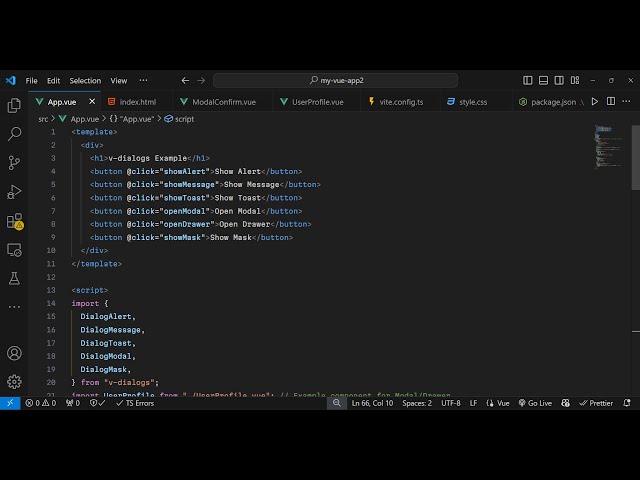Toggle the primary side bar layout button
The image size is (640, 480).
click(x=528, y=80)
